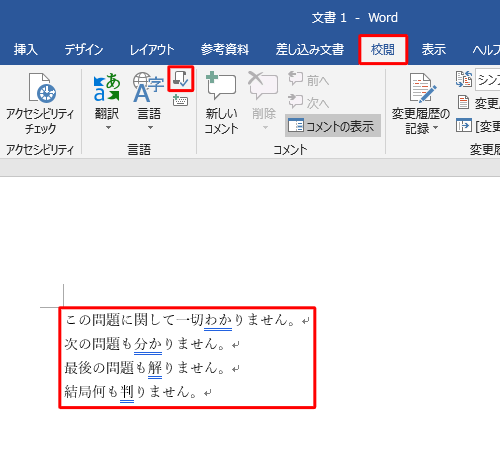The width and height of the screenshot is (500, 469).
Task: Expand the 削除 dropdown arrow
Action: coord(265,128)
